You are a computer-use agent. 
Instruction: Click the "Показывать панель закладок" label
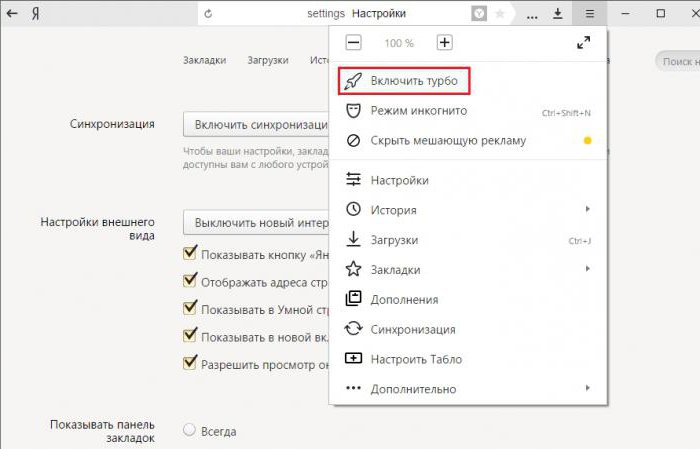102,431
